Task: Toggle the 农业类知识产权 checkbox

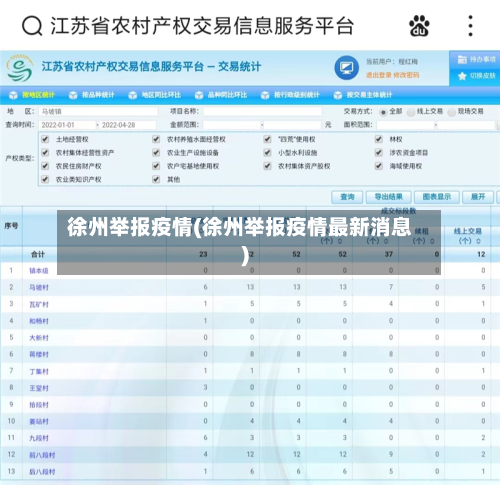Action: (x=45, y=179)
